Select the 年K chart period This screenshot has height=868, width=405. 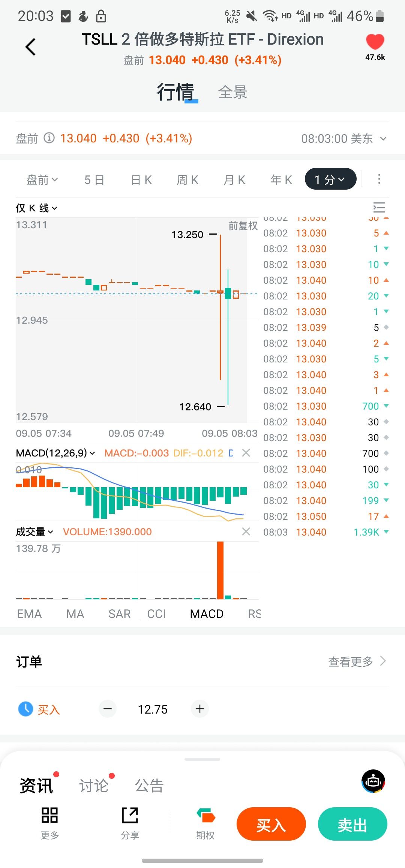(281, 180)
